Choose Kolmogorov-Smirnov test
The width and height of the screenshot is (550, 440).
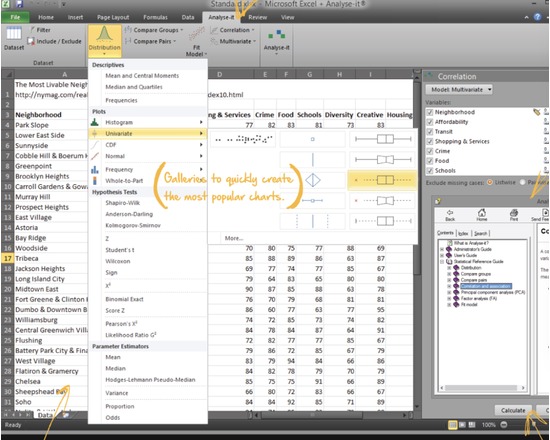133,225
